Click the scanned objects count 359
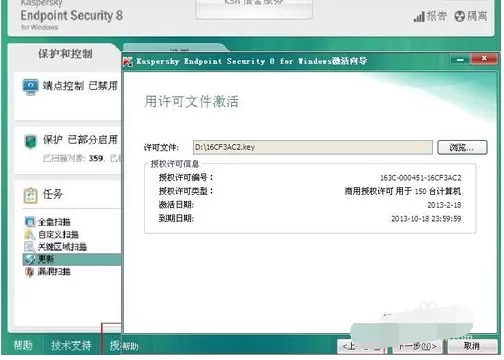Viewport: 504px width, 360px height. (96, 158)
